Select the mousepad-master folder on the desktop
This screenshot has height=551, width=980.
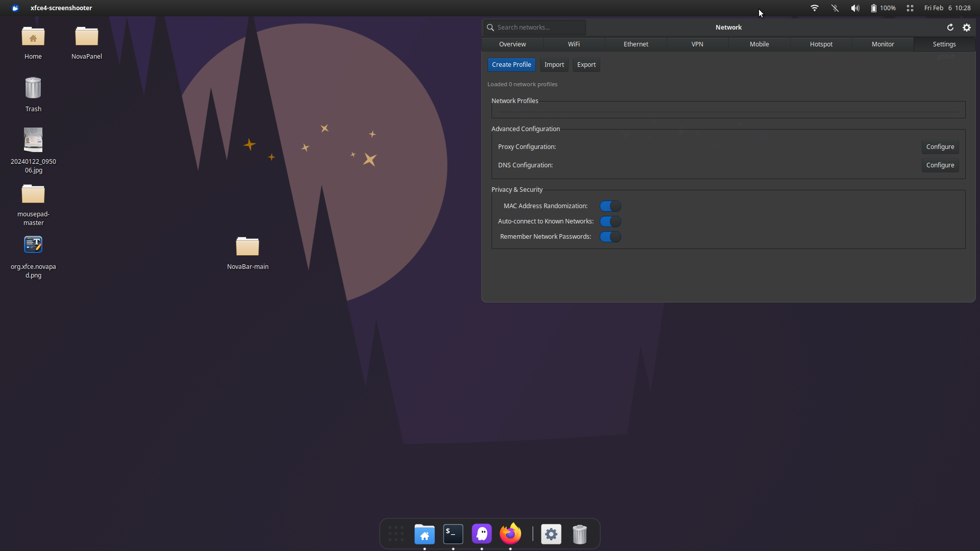33,205
